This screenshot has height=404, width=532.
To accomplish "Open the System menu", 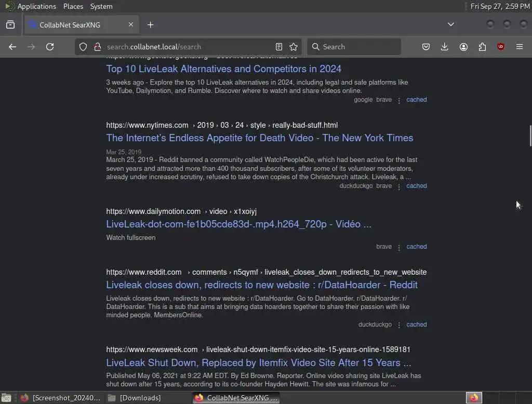I will coord(101,6).
